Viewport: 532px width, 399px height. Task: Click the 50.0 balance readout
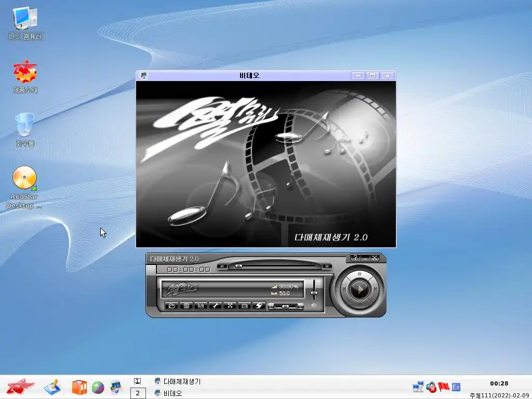(284, 293)
